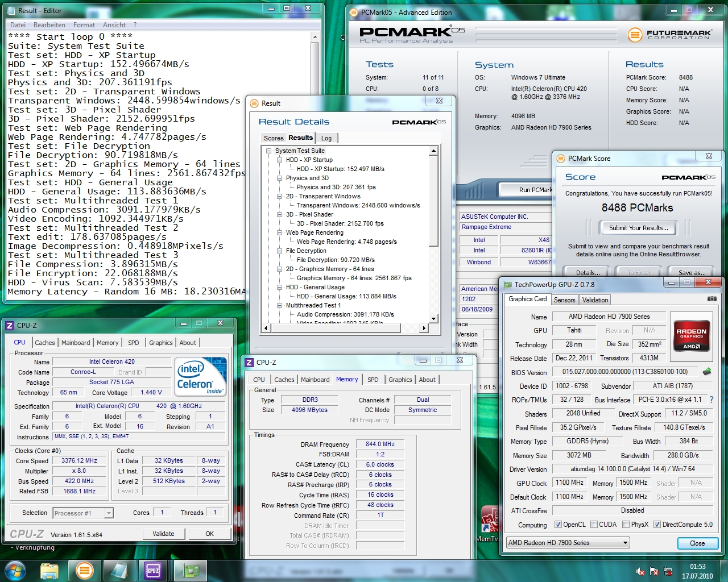This screenshot has height=582, width=728.
Task: Open the Mainboard tab in the CPU-Z Memory window
Action: point(315,380)
